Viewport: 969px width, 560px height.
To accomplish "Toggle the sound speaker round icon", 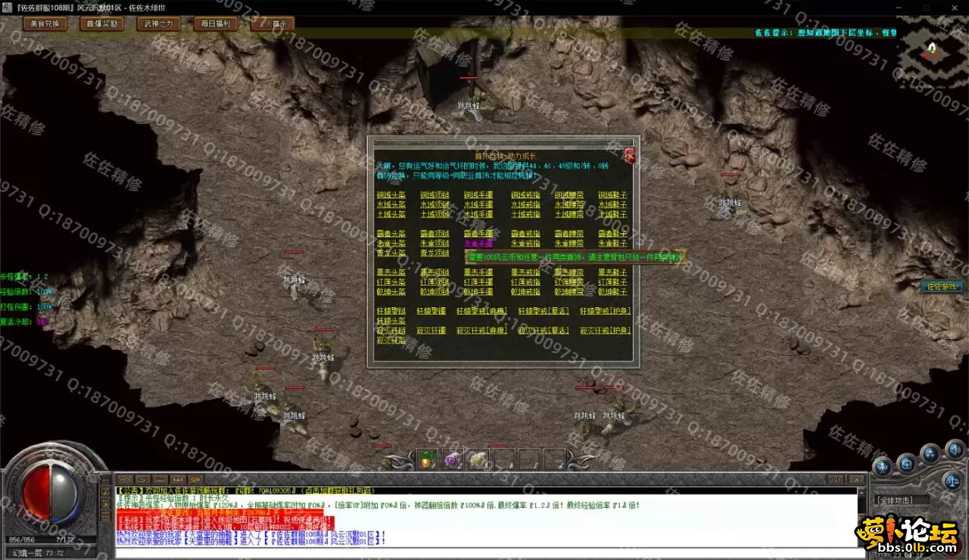I will (x=955, y=450).
